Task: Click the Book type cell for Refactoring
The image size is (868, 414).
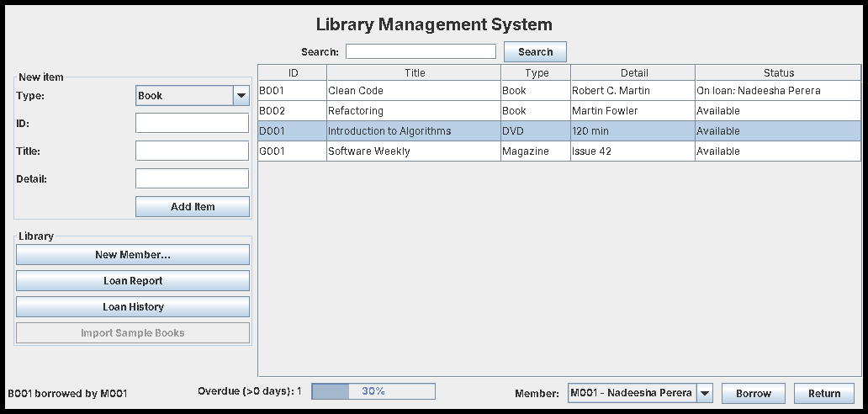Action: click(x=536, y=111)
